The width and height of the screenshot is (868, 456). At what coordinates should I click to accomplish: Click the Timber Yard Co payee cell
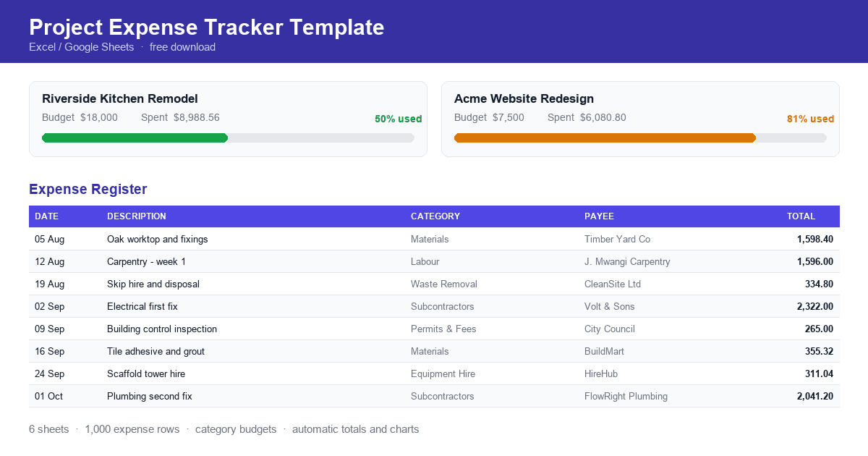point(617,239)
